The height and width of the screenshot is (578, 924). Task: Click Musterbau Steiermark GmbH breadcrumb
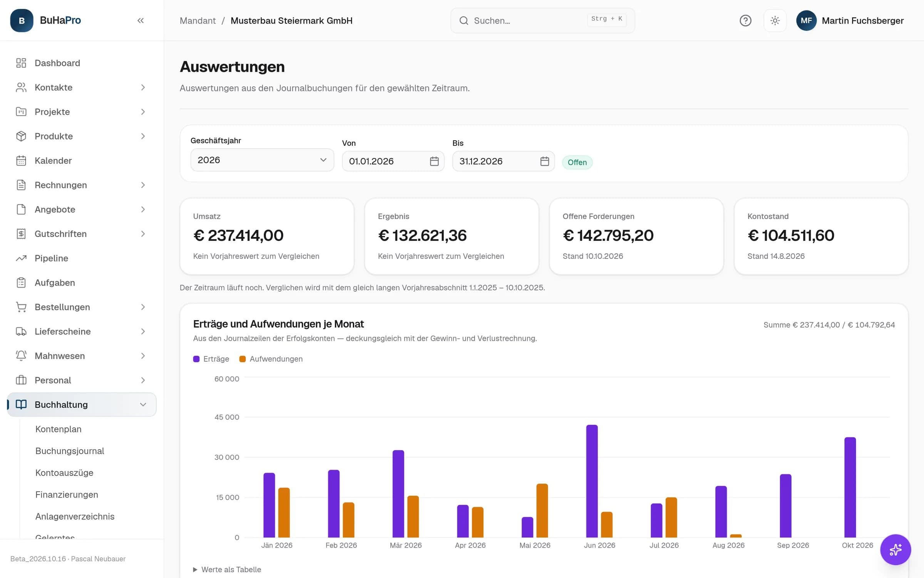(291, 20)
